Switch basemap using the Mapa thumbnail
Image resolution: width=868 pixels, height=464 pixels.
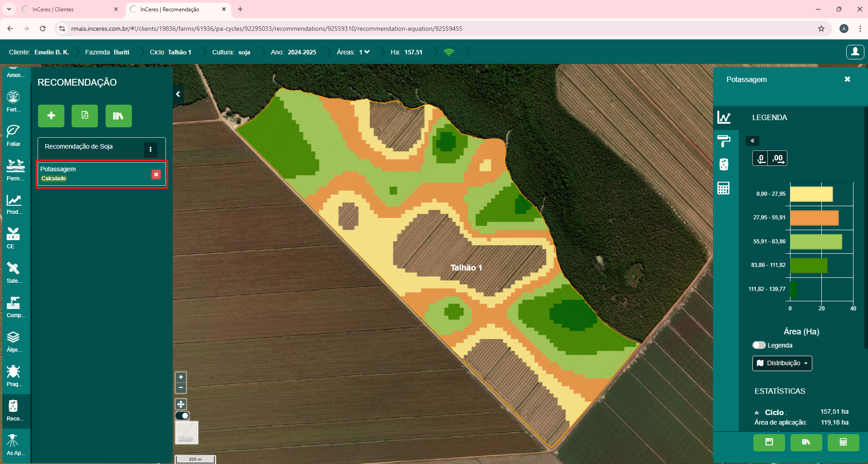pos(186,432)
